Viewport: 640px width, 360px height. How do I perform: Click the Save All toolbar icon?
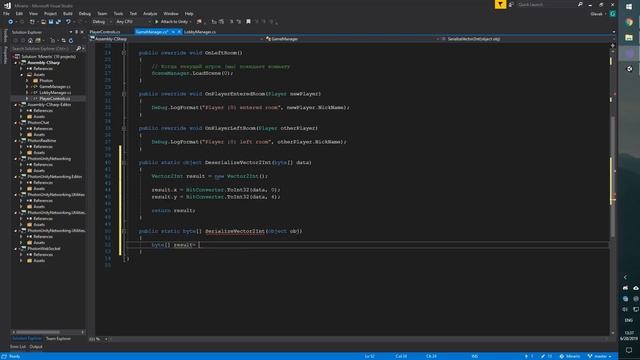tap(58, 22)
